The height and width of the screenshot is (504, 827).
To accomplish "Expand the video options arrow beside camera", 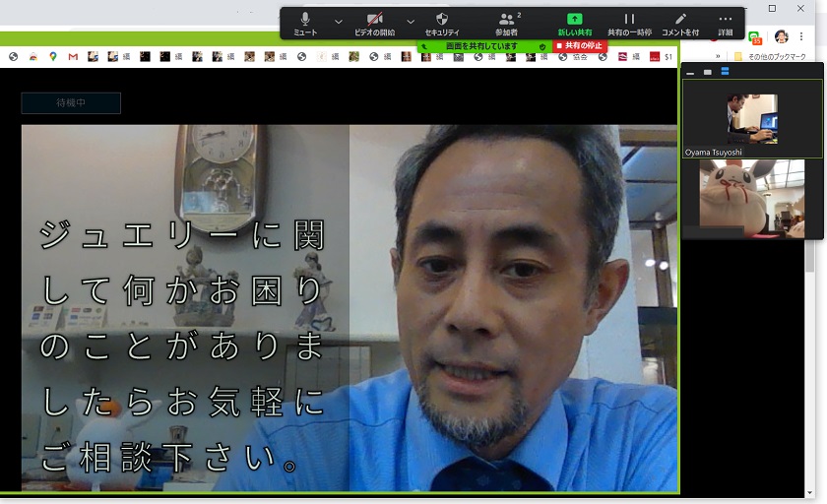I will click(411, 21).
